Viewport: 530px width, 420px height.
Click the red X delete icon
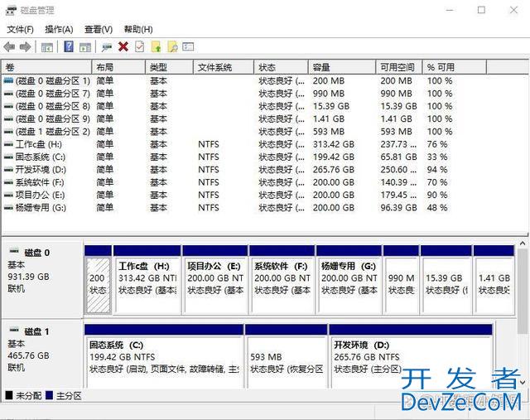click(x=123, y=46)
